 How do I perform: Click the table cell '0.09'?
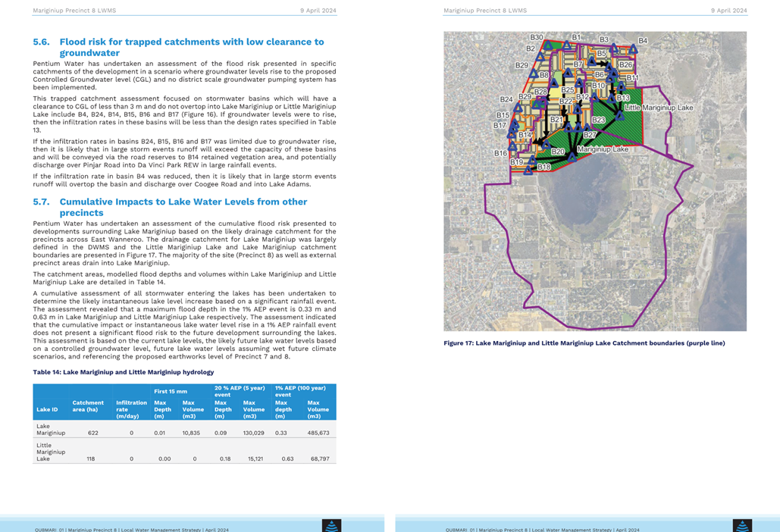[x=221, y=433]
